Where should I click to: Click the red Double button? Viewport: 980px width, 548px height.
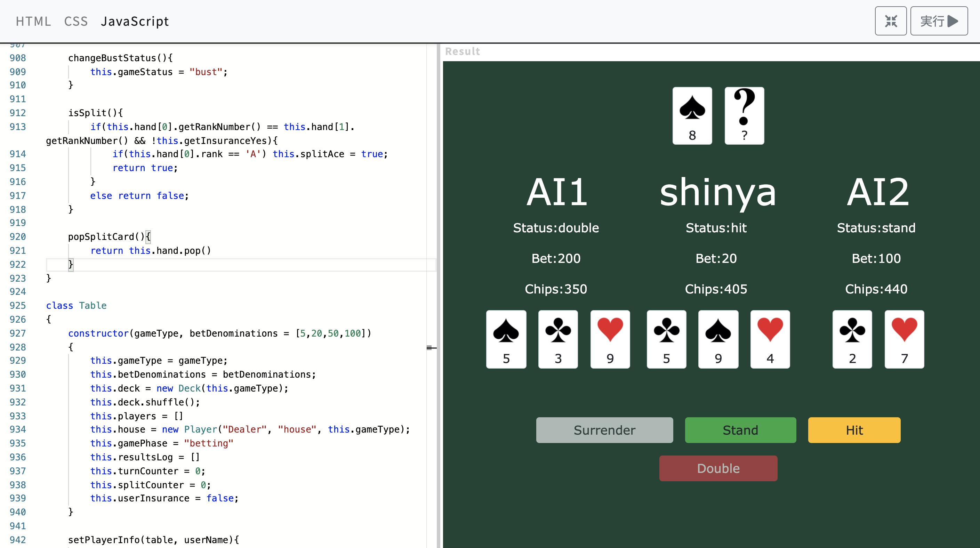click(x=718, y=468)
